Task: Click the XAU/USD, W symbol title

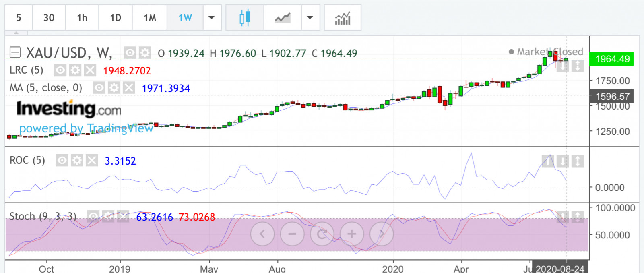Action: pos(69,53)
